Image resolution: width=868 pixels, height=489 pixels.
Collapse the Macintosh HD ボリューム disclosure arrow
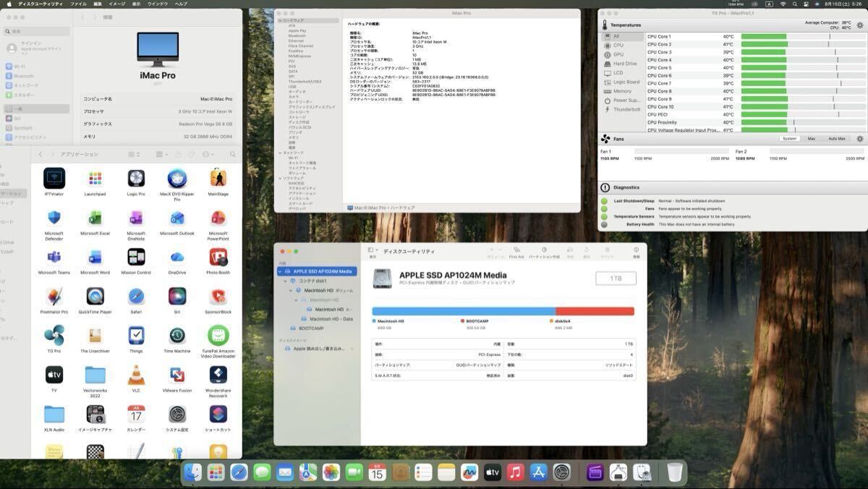coord(291,290)
